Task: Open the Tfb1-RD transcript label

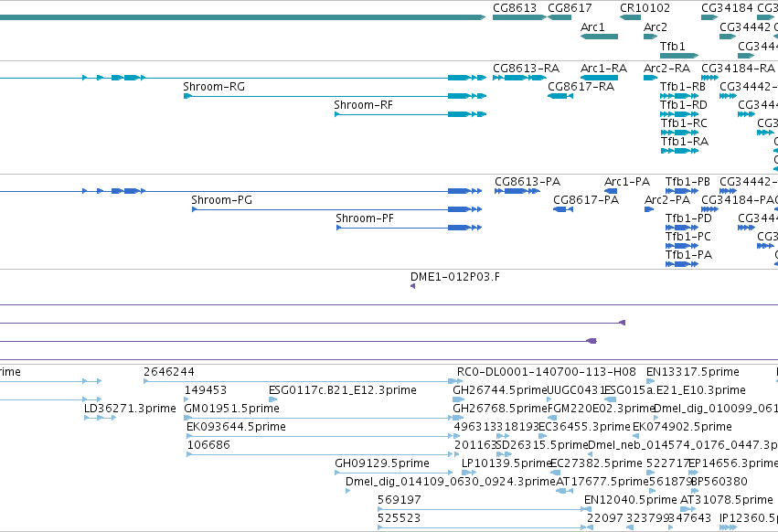Action: pos(683,105)
